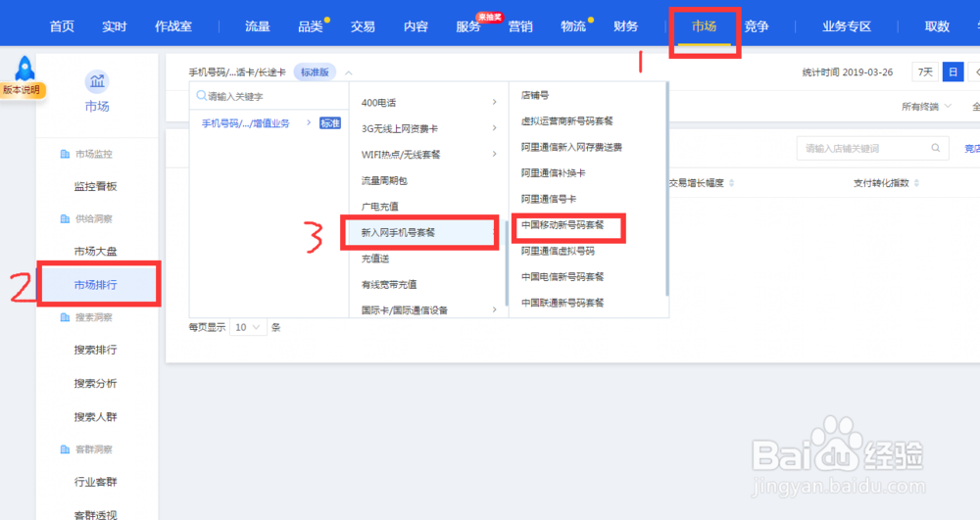Select 市场排行 in sidebar
The image size is (980, 520).
pyautogui.click(x=96, y=285)
